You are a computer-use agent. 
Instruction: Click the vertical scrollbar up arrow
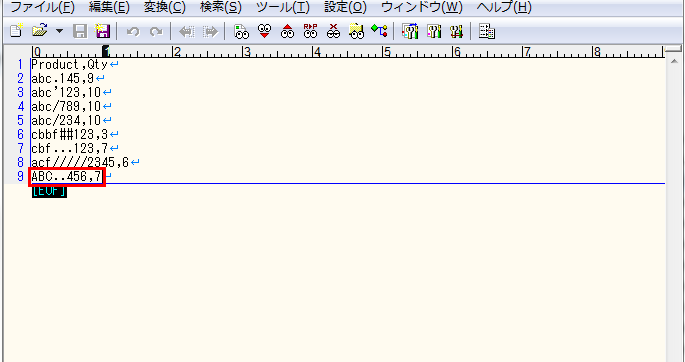coord(674,62)
